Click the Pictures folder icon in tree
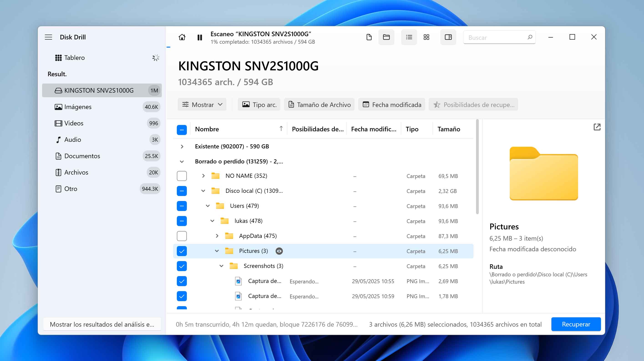Viewport: 644px width, 361px height. click(x=229, y=251)
